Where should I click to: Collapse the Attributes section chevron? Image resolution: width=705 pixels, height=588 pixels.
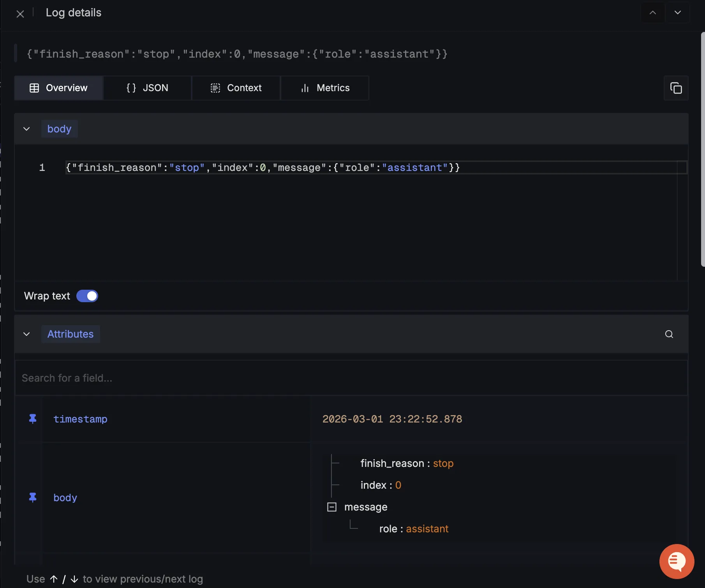(26, 334)
